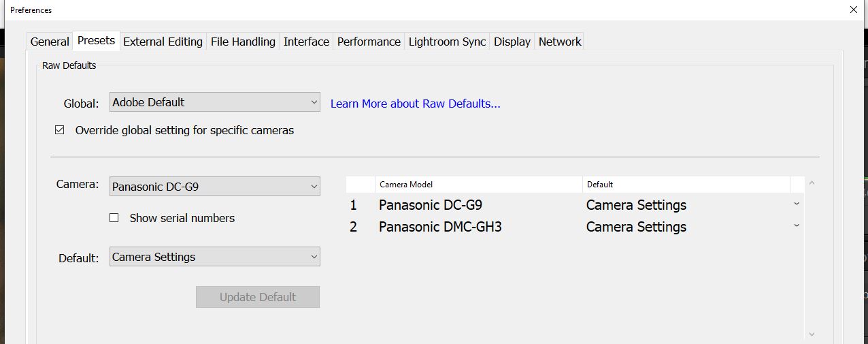The image size is (868, 344).
Task: Close the Preferences dialog window
Action: (854, 10)
